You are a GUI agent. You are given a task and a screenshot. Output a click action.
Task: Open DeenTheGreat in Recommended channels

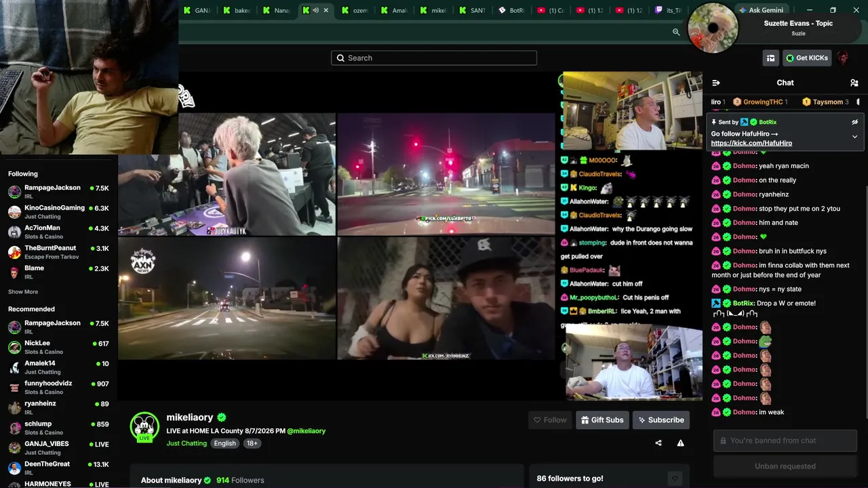tap(58, 468)
